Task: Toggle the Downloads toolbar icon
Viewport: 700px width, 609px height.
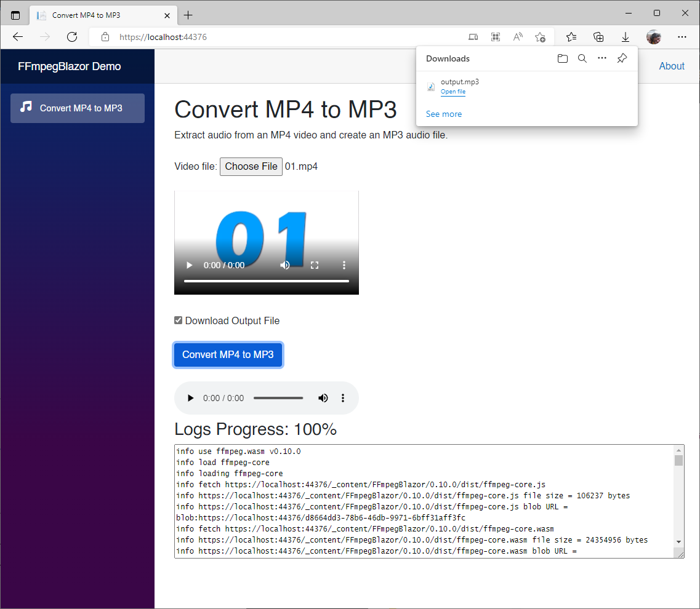Action: click(626, 37)
